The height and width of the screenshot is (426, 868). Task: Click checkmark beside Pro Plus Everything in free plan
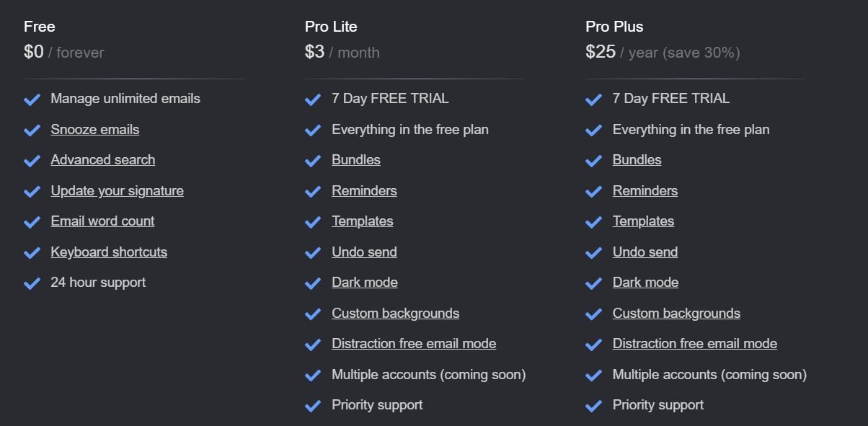[593, 130]
